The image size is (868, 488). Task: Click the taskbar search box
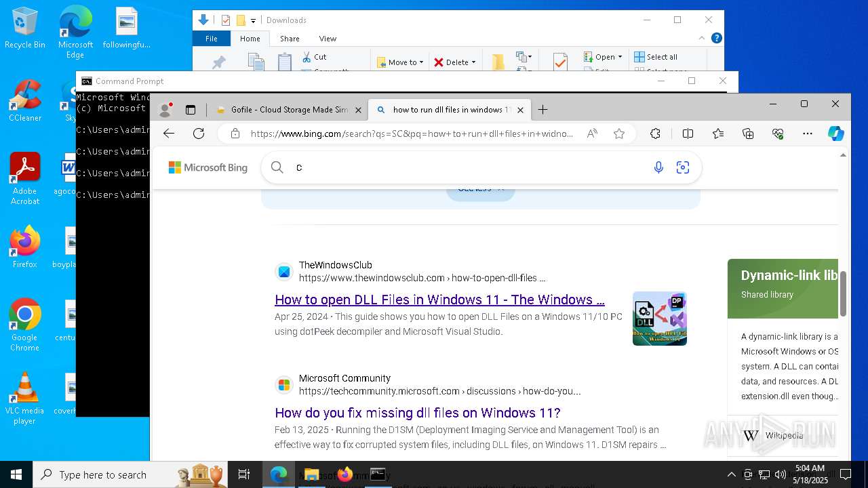click(x=129, y=474)
